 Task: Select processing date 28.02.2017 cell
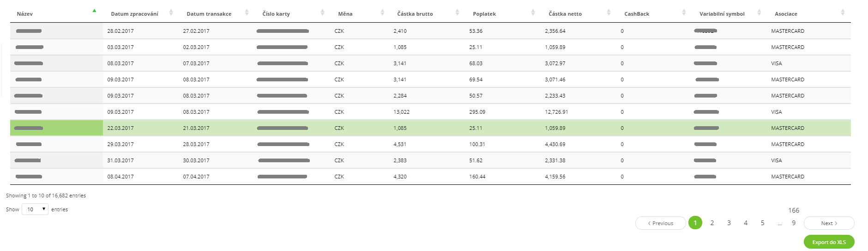[121, 31]
